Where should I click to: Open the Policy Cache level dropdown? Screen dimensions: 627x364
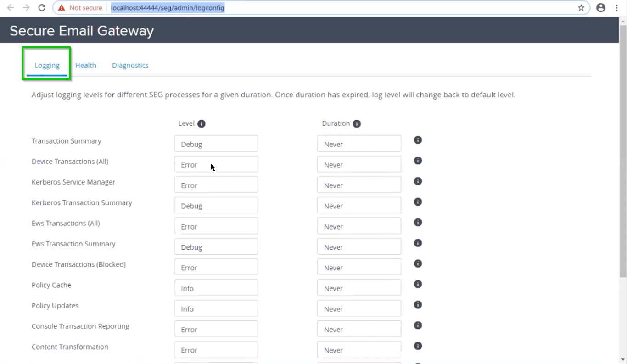pyautogui.click(x=216, y=287)
